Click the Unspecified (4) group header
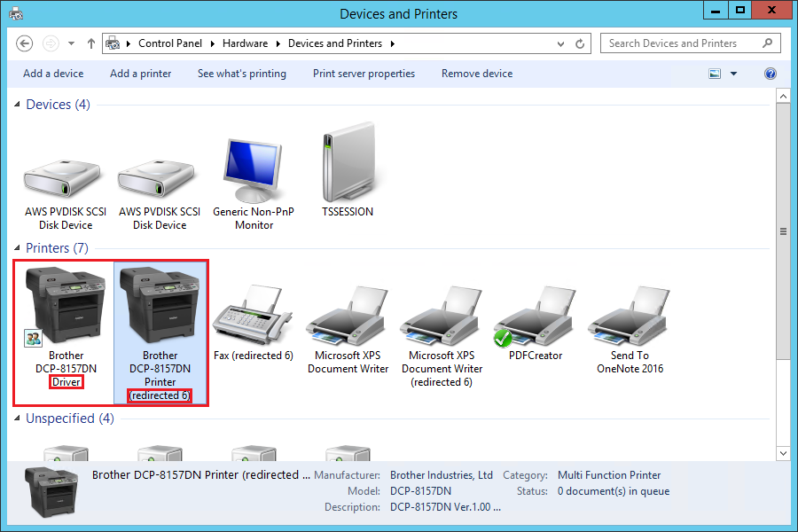Image resolution: width=798 pixels, height=532 pixels. pos(70,419)
